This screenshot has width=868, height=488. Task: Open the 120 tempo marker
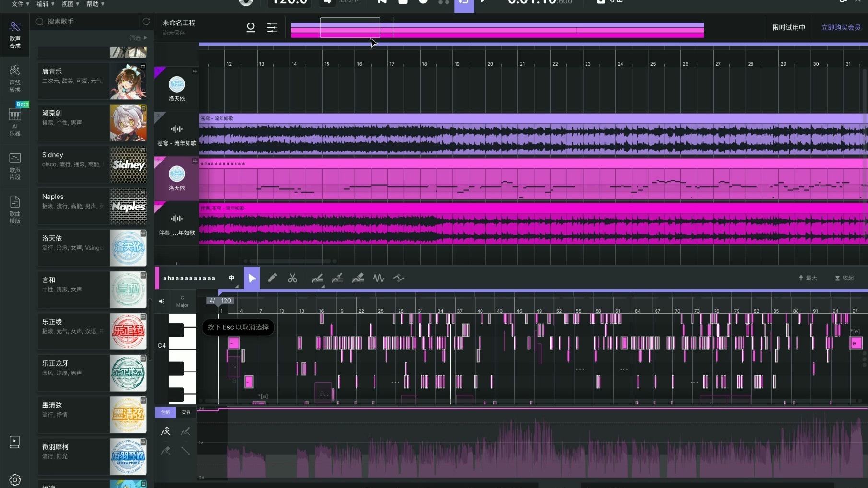pyautogui.click(x=226, y=301)
